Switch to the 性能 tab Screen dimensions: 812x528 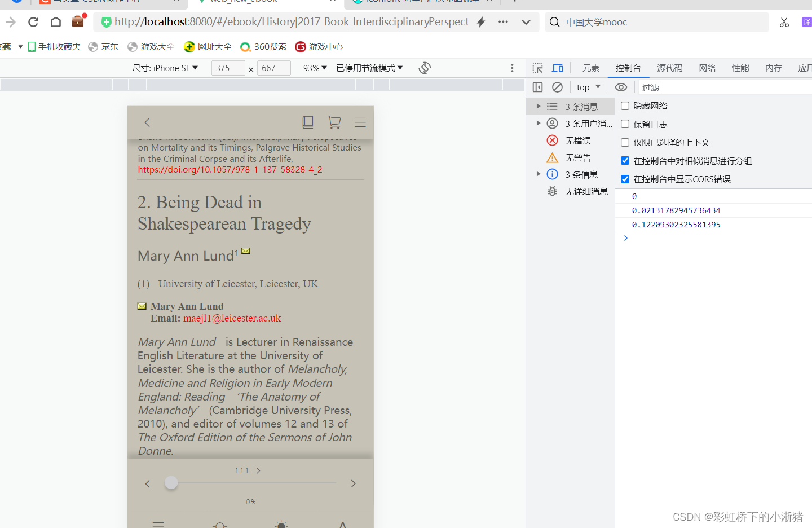740,68
